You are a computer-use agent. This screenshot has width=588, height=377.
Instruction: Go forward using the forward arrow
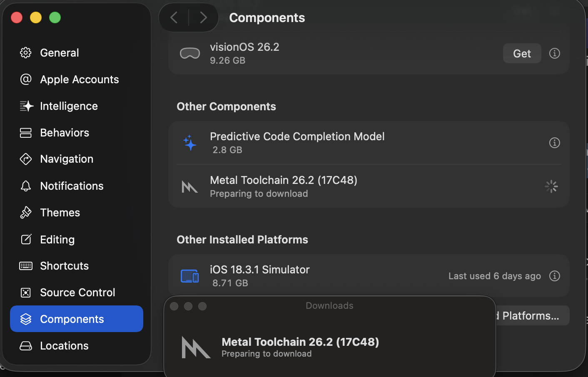pos(203,17)
